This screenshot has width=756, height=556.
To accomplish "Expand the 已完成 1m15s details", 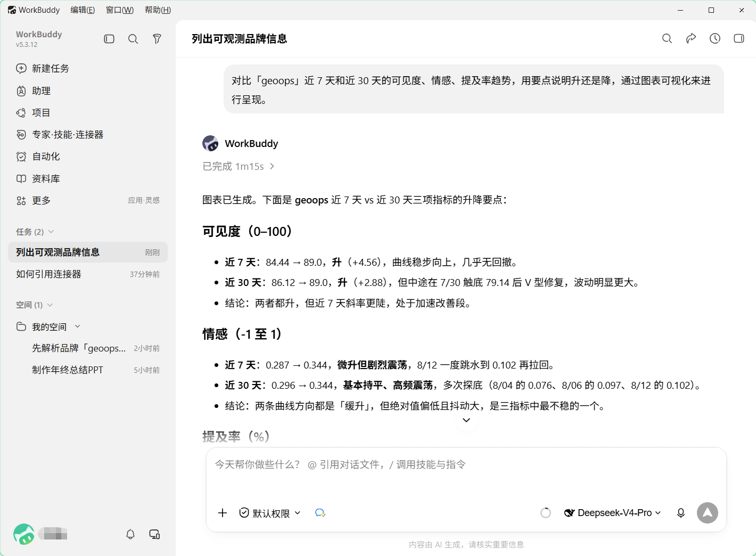I will pos(239,166).
